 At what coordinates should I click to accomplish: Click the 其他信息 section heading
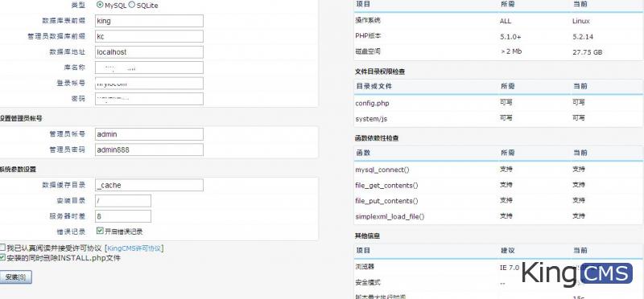click(x=367, y=236)
